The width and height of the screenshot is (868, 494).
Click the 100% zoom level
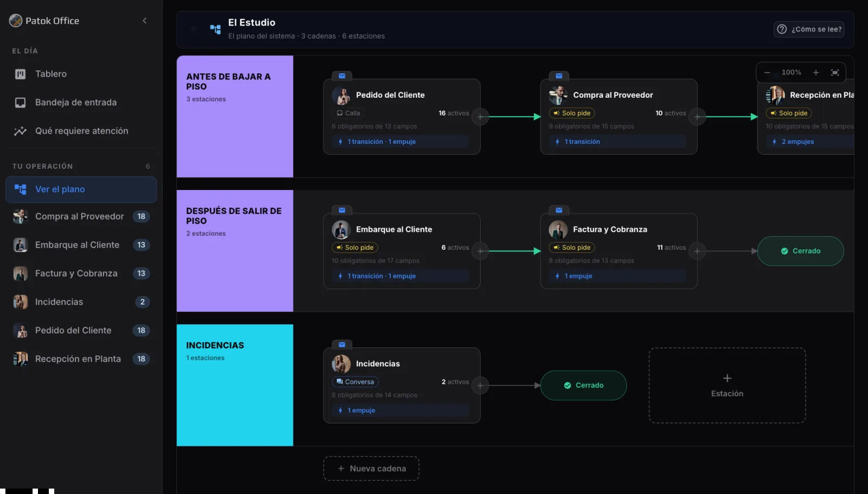click(792, 72)
